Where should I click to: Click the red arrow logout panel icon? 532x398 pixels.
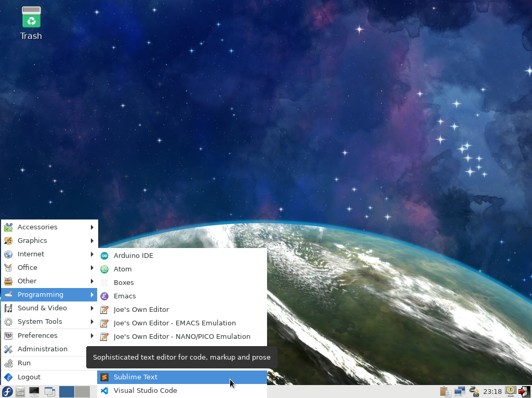pyautogui.click(x=525, y=392)
